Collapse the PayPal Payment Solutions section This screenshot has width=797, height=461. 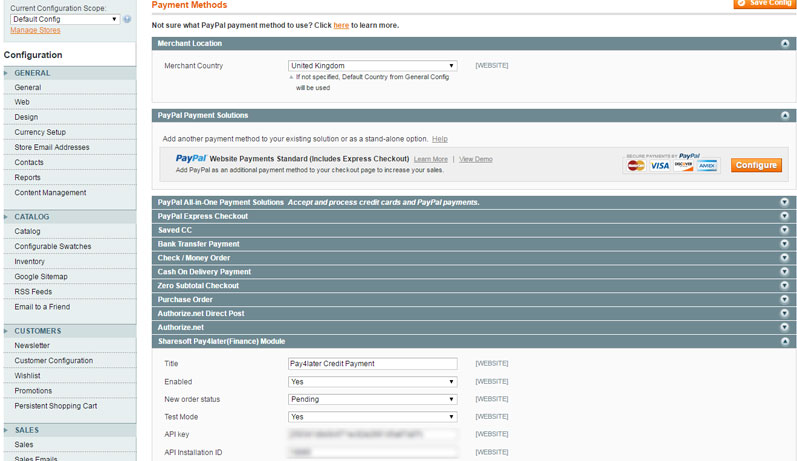[785, 115]
